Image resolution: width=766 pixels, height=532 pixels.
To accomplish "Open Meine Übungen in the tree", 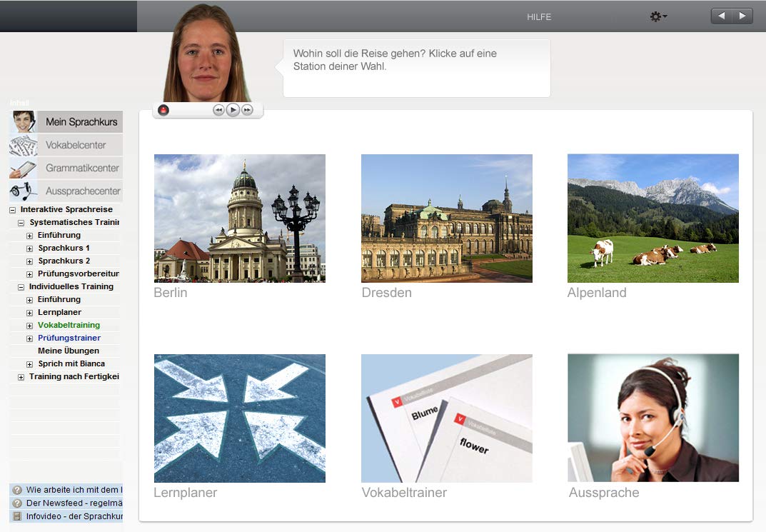I will pyautogui.click(x=69, y=351).
